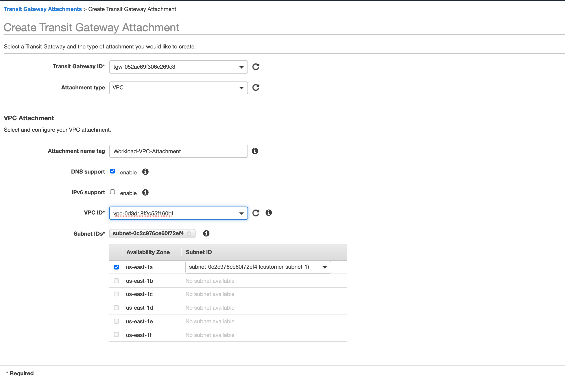Check the us-east-1f availability zone
This screenshot has width=565, height=392.
(x=116, y=335)
